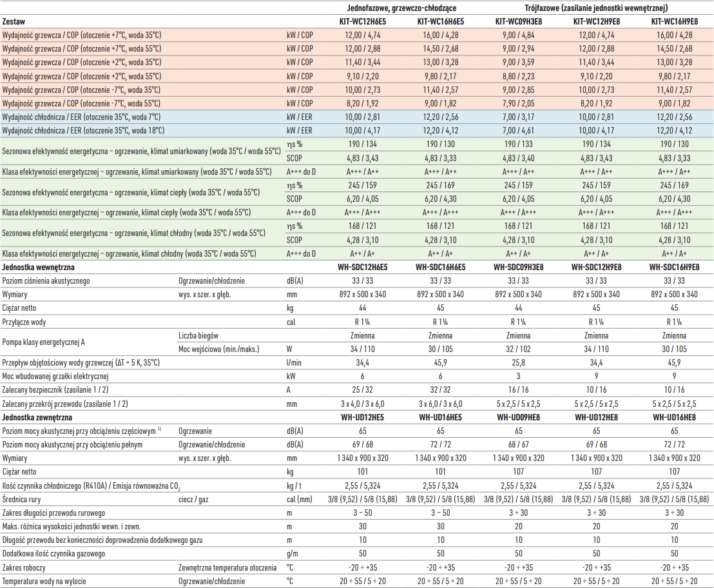This screenshot has height=588, width=714.
Task: Select the 'Jednofazowe, grzewczo-chłodzące' group header
Action: coord(401,8)
